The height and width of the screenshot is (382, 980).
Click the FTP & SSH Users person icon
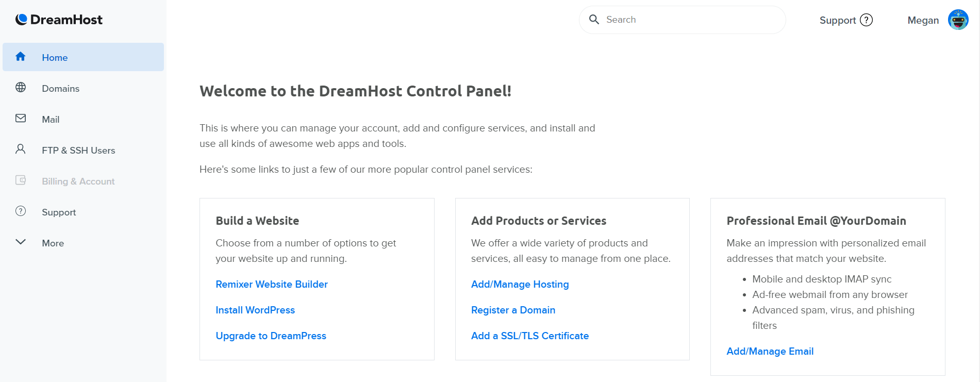click(x=21, y=150)
